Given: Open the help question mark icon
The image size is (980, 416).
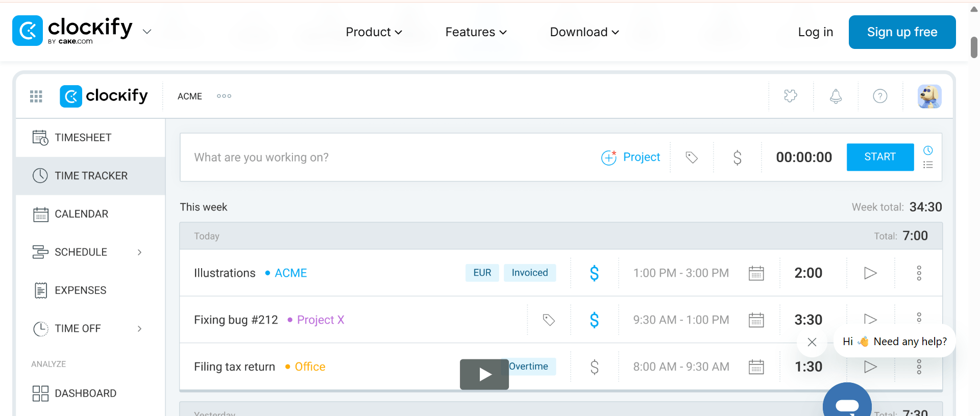Looking at the screenshot, I should pos(880,96).
